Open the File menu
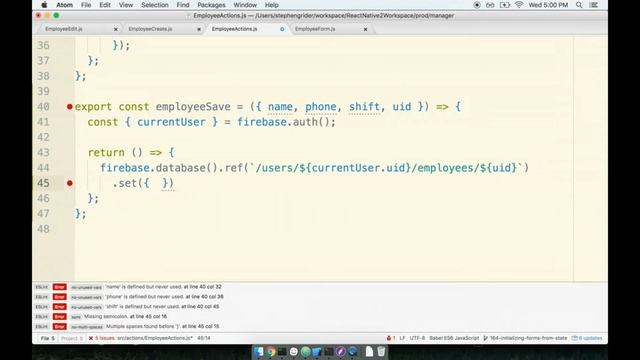 pyautogui.click(x=86, y=5)
